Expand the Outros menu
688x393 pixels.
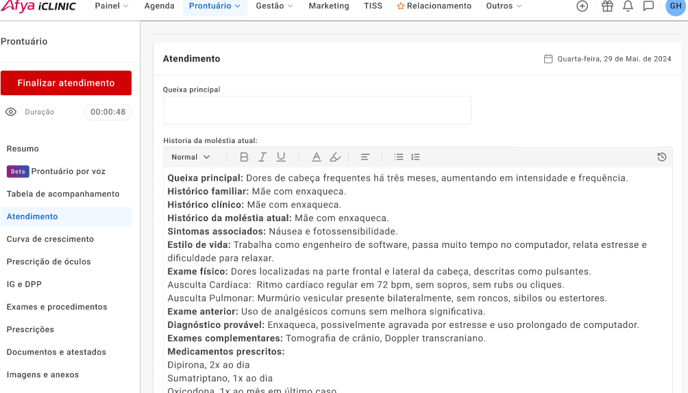pos(504,6)
